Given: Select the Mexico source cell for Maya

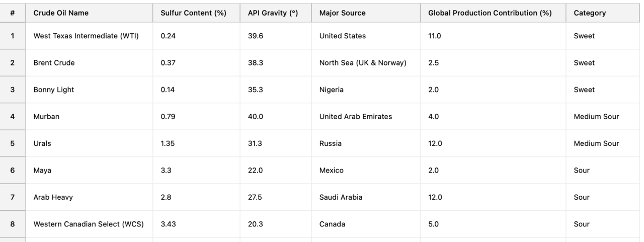Looking at the screenshot, I should [331, 171].
